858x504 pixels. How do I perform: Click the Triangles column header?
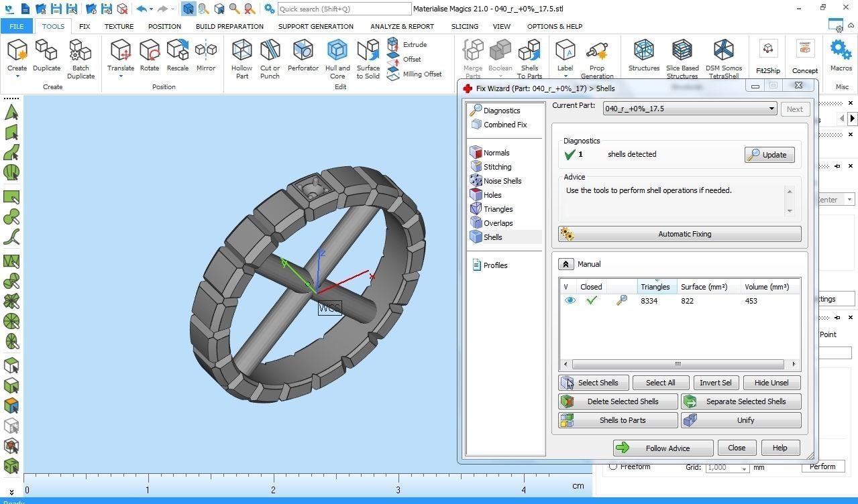pos(657,287)
